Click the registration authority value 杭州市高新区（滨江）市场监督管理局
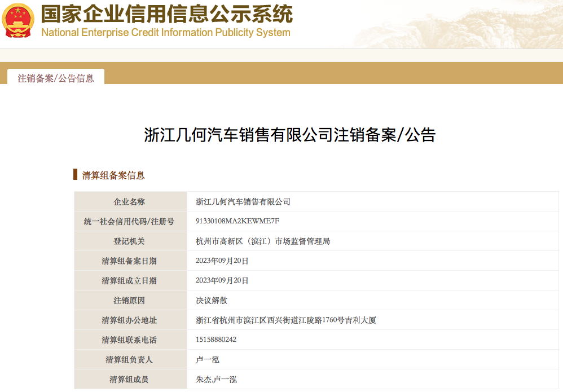 262,241
